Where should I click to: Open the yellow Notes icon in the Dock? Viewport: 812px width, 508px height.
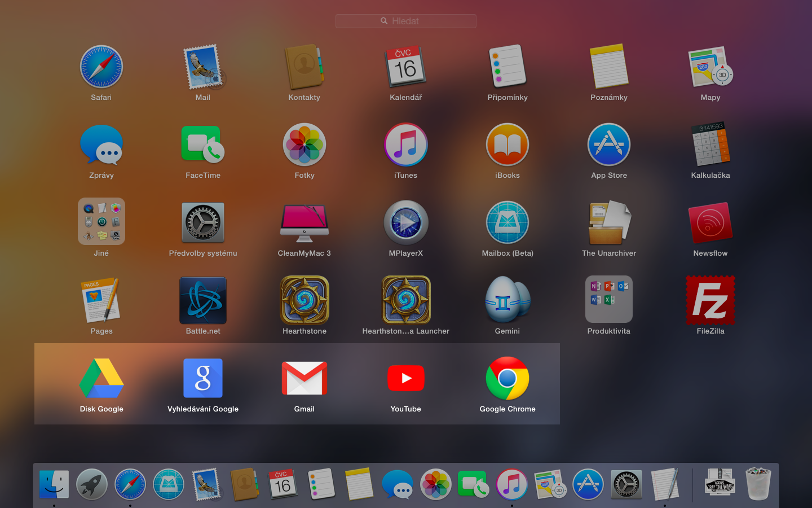(359, 484)
